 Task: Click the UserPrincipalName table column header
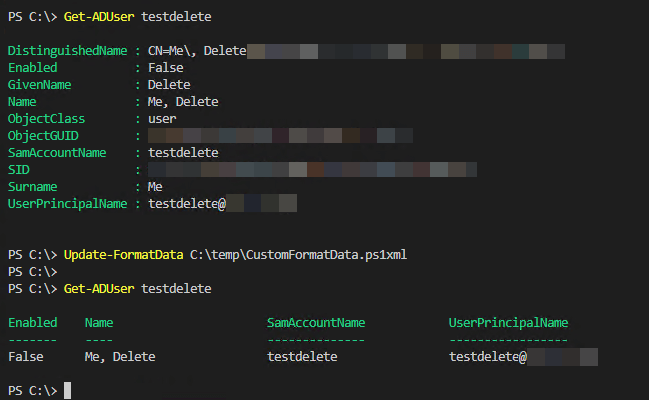(x=508, y=322)
